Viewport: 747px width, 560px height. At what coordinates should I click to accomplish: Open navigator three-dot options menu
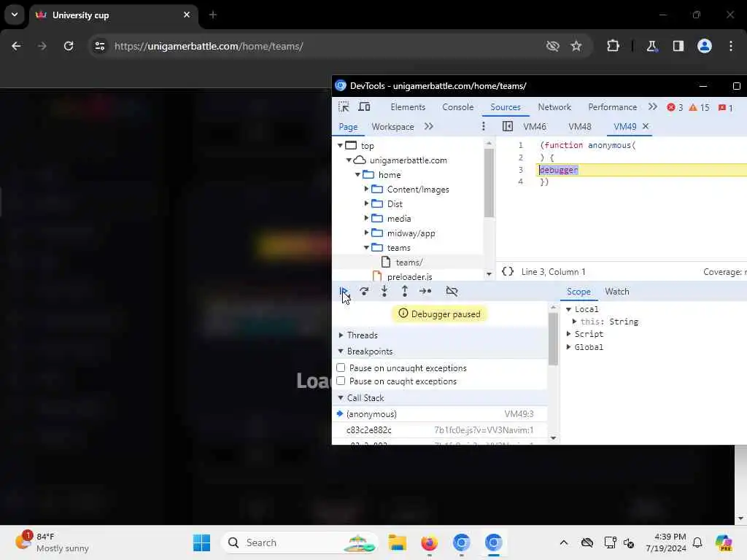pyautogui.click(x=484, y=126)
